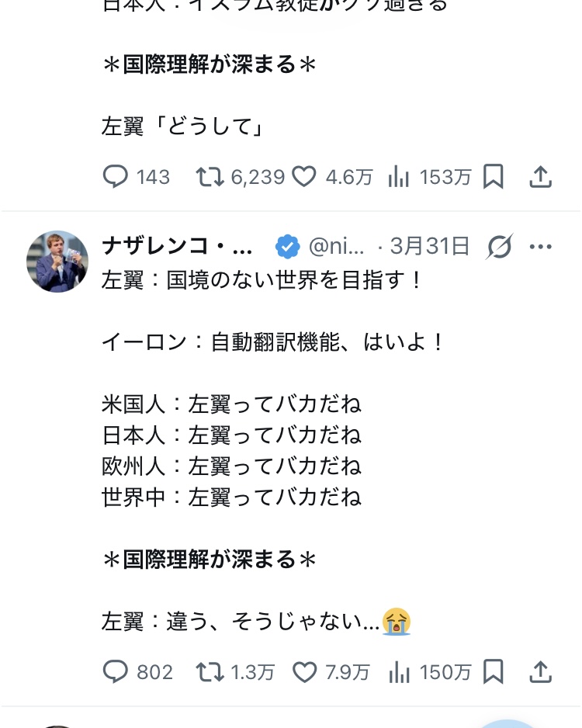The image size is (582, 728).
Task: Open the ナザレンコ display name profile
Action: pyautogui.click(x=178, y=247)
